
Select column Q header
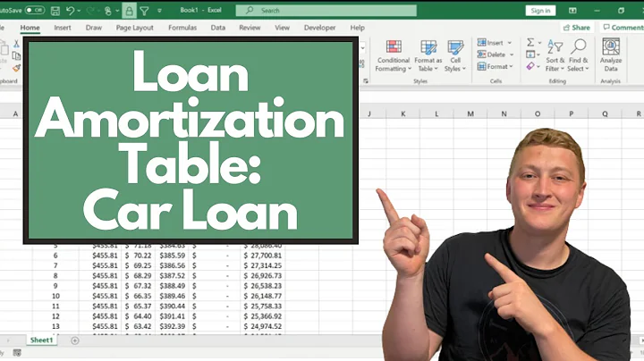605,113
